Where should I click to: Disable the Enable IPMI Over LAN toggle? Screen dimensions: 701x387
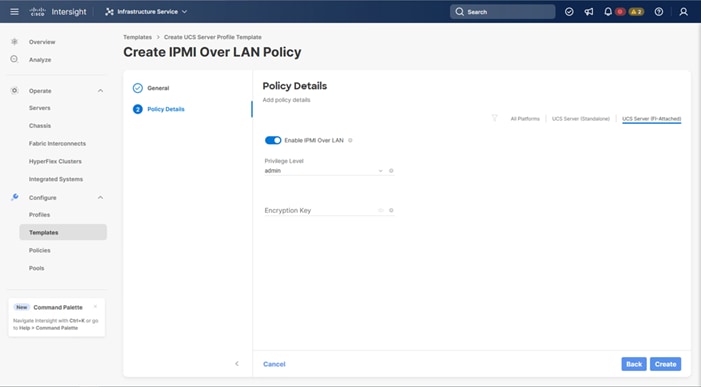tap(273, 140)
